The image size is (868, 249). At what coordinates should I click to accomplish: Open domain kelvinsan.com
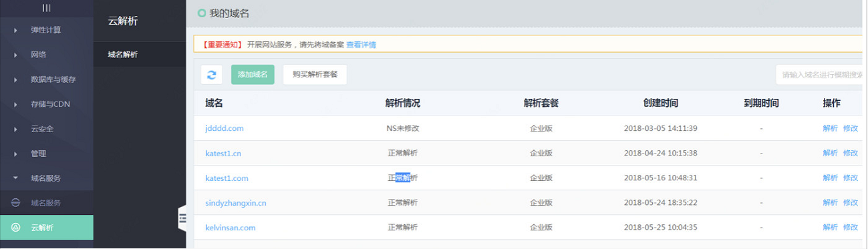coord(231,228)
